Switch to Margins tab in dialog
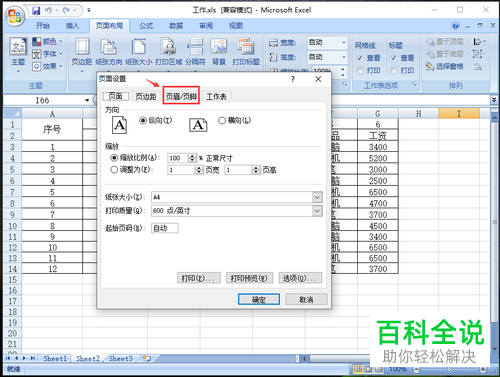The image size is (500, 377). coord(146,97)
